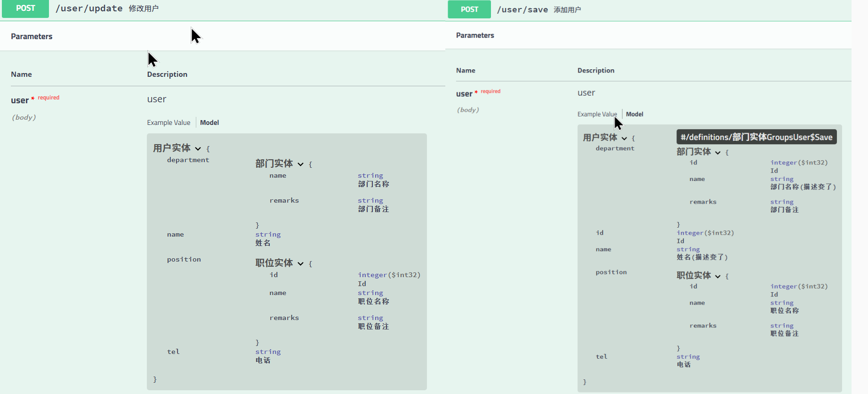Click the 部门备注 description in /user/save

(784, 209)
